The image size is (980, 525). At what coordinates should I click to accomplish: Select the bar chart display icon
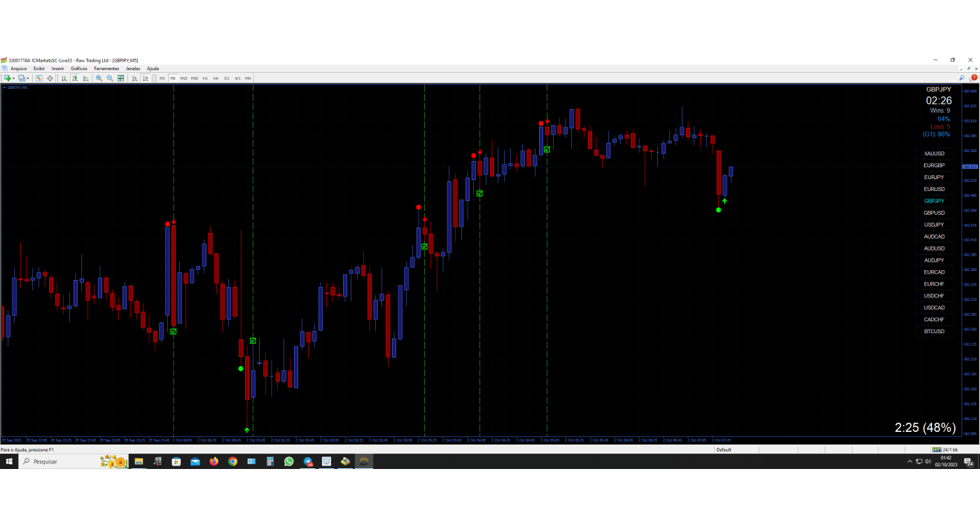pyautogui.click(x=64, y=78)
